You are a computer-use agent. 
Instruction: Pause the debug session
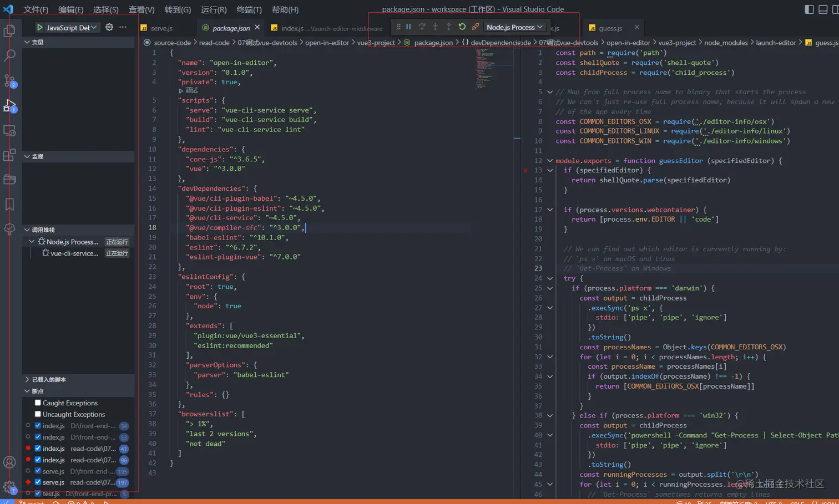(408, 27)
